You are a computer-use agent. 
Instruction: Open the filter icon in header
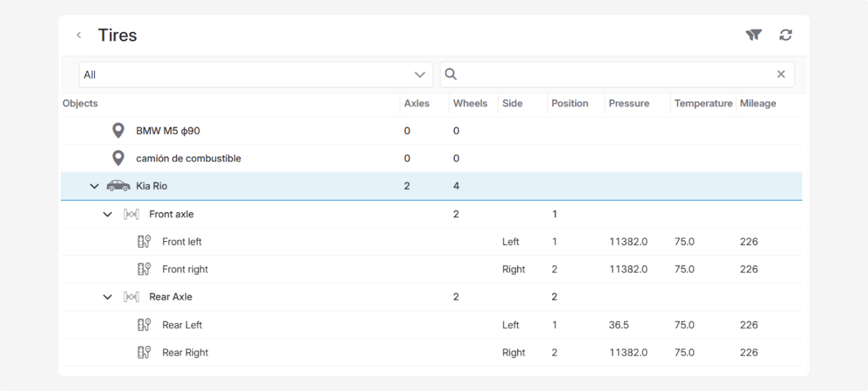(x=754, y=35)
